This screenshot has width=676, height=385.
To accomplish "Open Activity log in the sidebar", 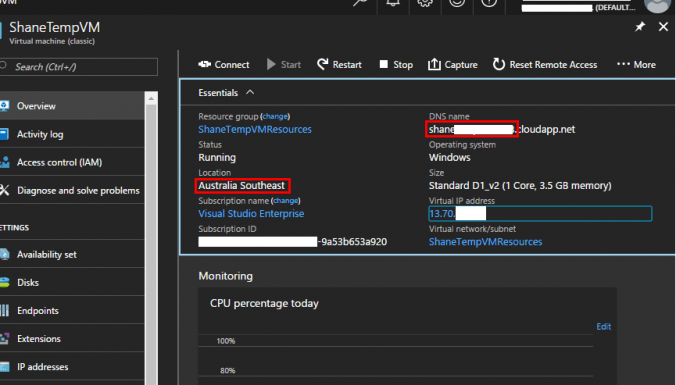I will coord(72,134).
